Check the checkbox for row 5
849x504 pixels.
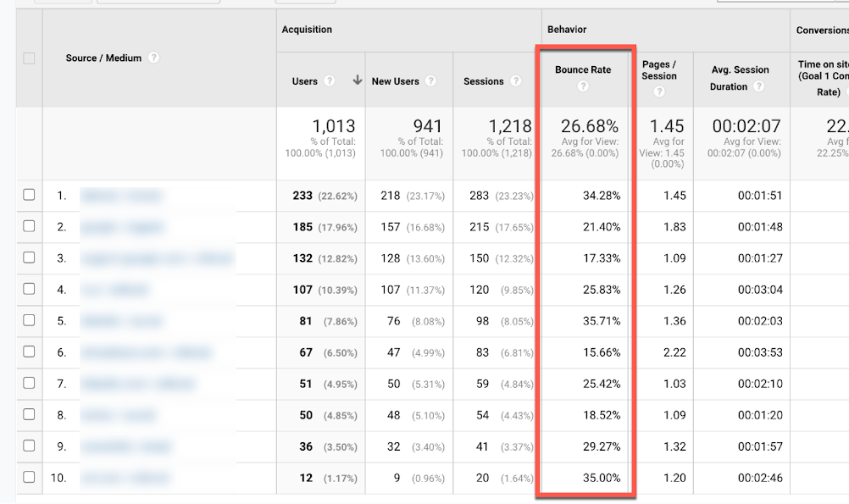click(x=30, y=320)
